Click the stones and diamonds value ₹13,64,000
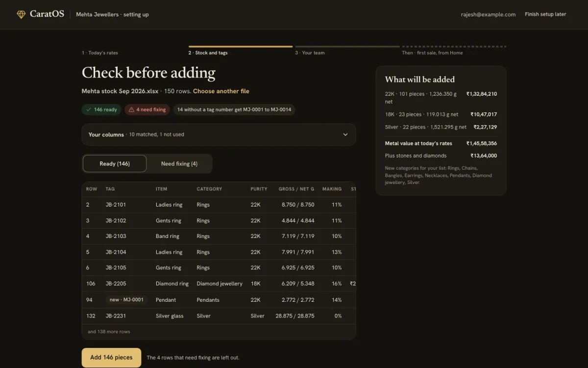The height and width of the screenshot is (368, 588). pos(484,156)
